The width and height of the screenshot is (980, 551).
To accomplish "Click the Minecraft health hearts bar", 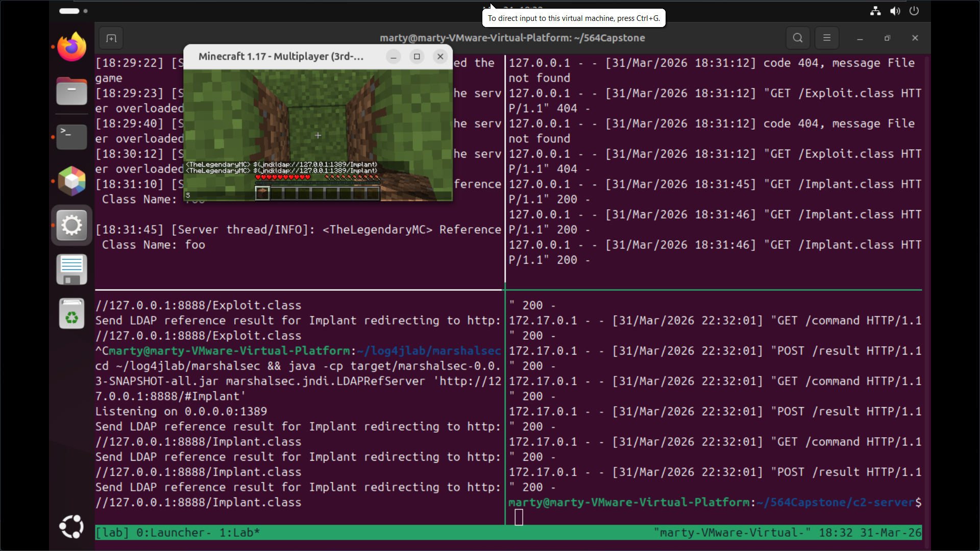I will click(x=283, y=178).
